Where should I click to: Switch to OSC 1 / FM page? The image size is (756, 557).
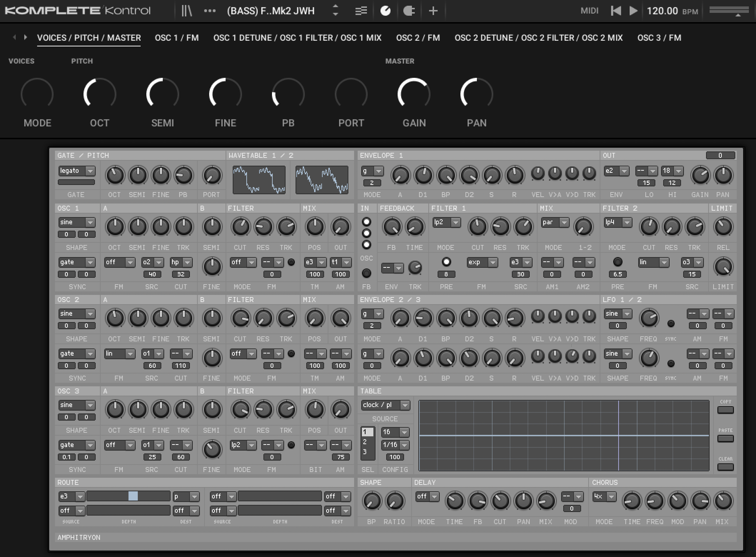[177, 37]
